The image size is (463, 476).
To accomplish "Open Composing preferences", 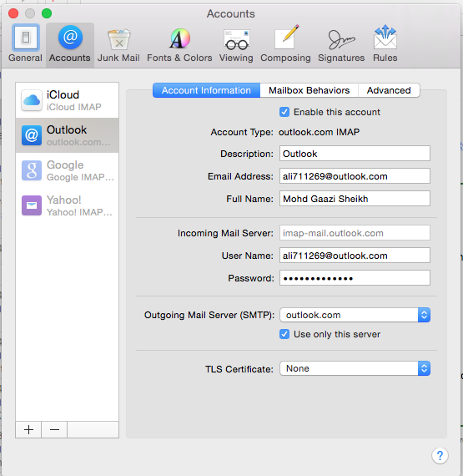I will (x=285, y=44).
